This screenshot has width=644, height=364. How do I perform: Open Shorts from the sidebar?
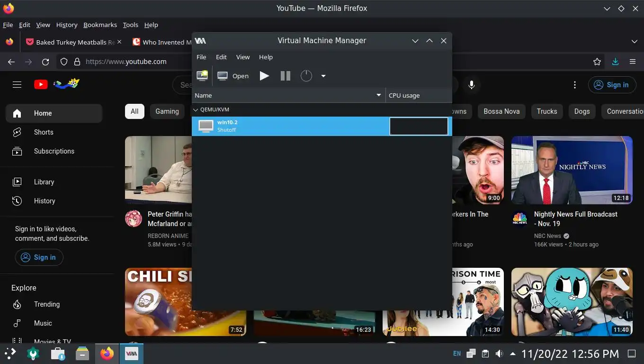(x=54, y=132)
